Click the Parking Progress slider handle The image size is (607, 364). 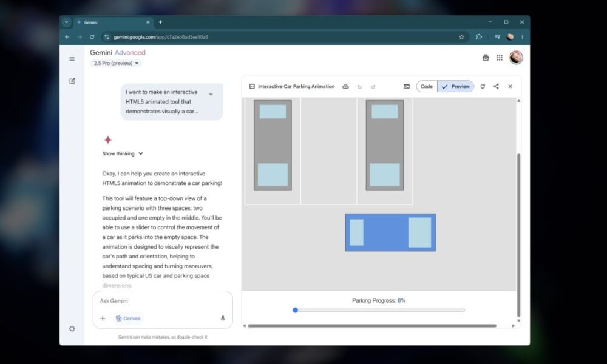pos(296,310)
